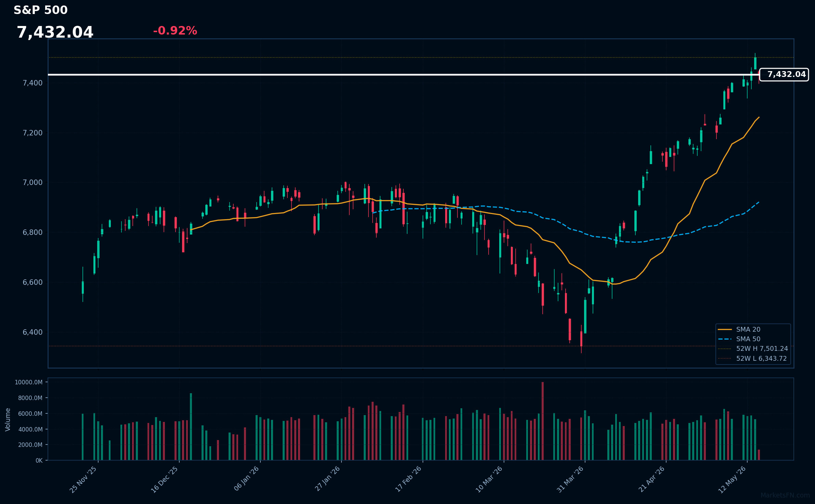
Task: Select the 7,432.04 headline price
Action: tap(55, 32)
